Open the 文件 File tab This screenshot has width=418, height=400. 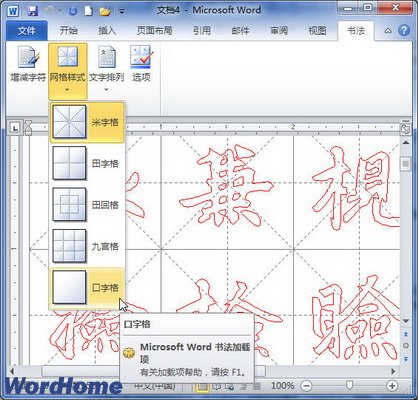pyautogui.click(x=27, y=31)
